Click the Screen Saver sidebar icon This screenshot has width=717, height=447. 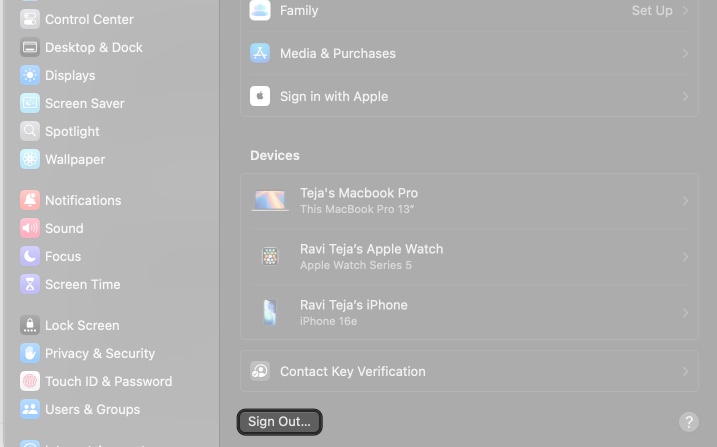point(30,103)
